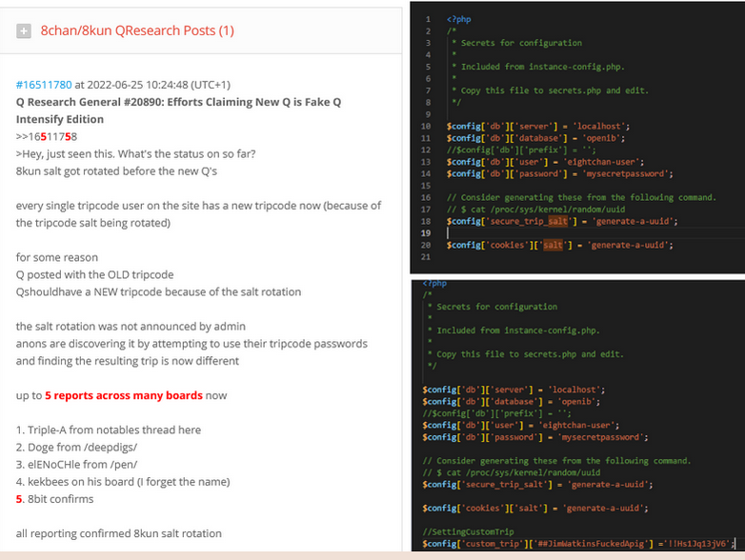Click list item 'kekbees on his board'
Screen dimensions: 745x560
click(123, 482)
